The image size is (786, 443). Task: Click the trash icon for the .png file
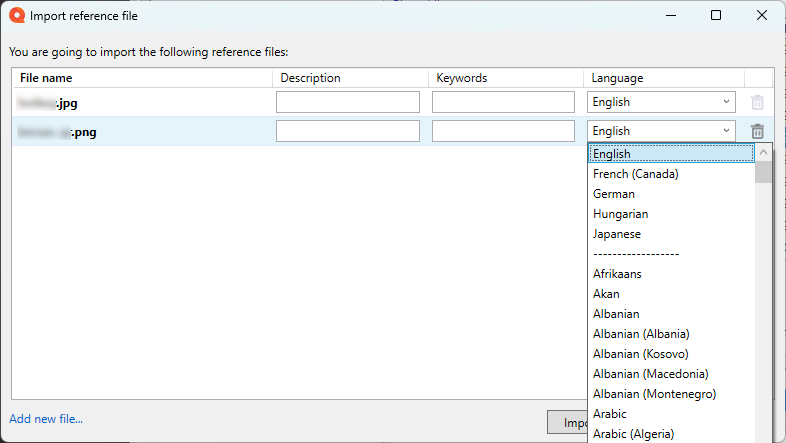click(757, 131)
